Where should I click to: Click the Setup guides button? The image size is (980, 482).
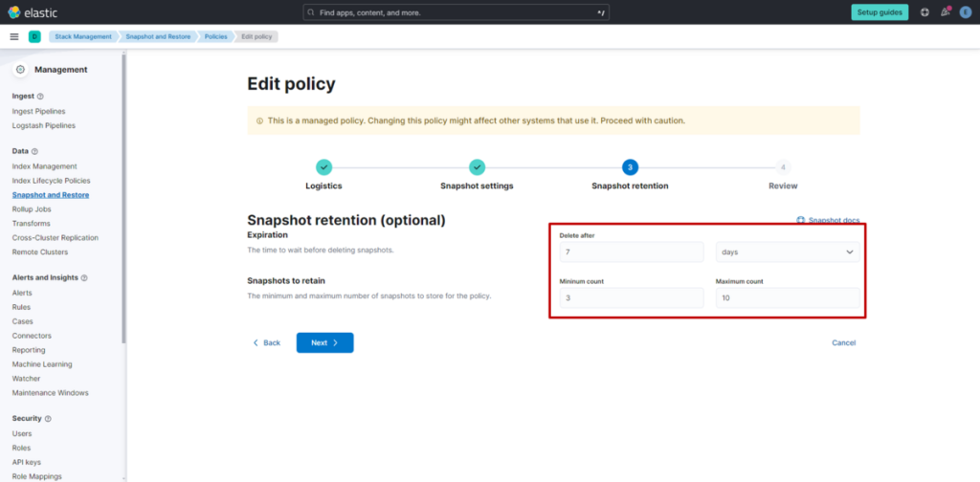[x=880, y=12]
